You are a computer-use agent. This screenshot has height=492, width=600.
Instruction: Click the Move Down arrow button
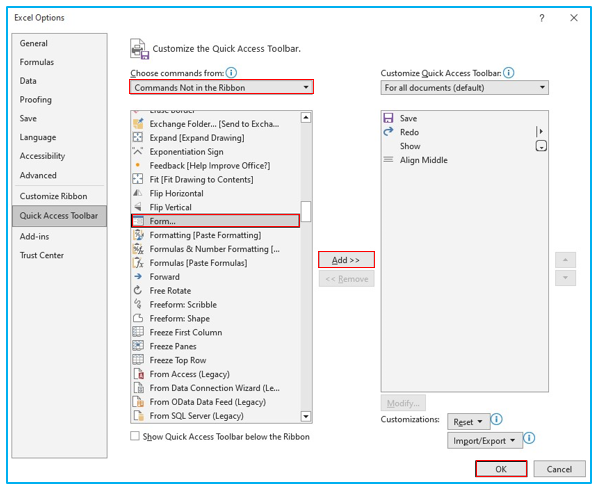coord(565,278)
